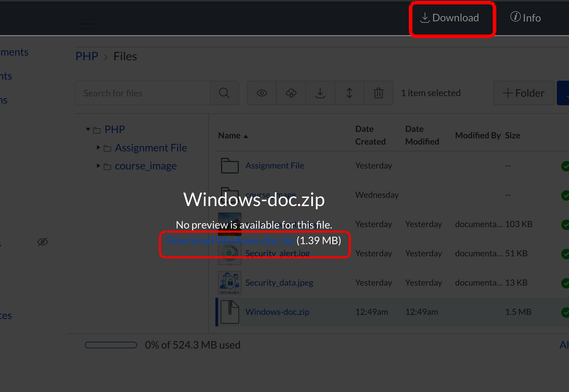The width and height of the screenshot is (569, 392).
Task: Click the storage usage progress bar
Action: coord(111,345)
